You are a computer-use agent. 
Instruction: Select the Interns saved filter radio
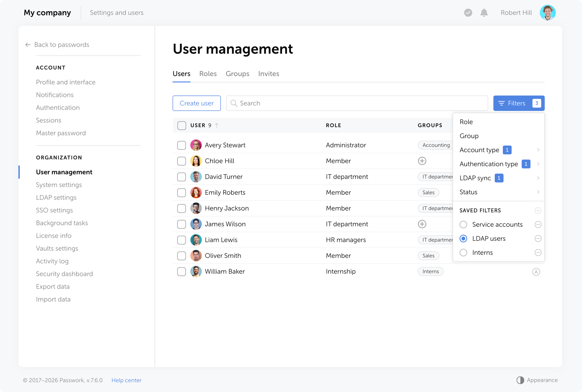[x=463, y=253]
